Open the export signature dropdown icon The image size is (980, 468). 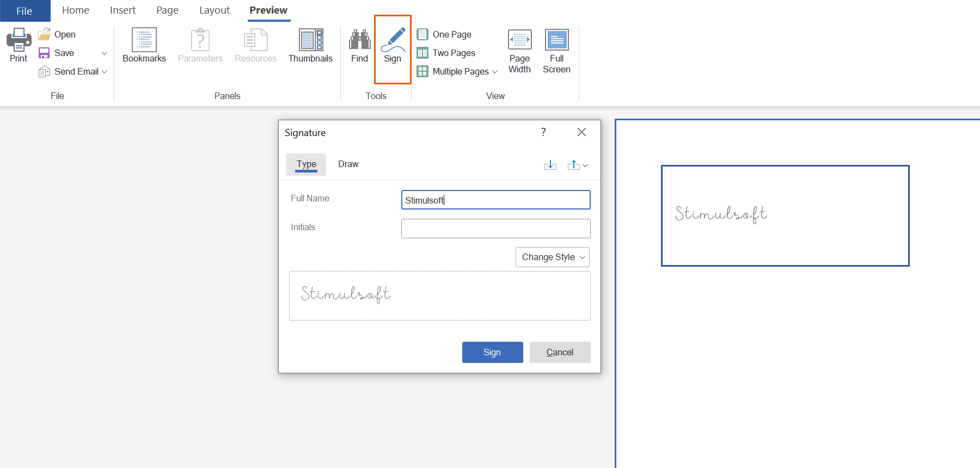tap(577, 165)
